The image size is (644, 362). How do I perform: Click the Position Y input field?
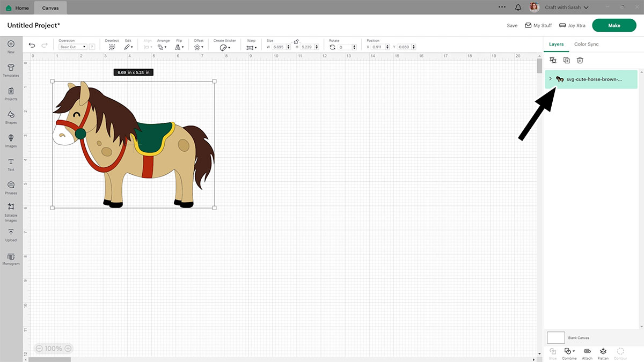(407, 47)
